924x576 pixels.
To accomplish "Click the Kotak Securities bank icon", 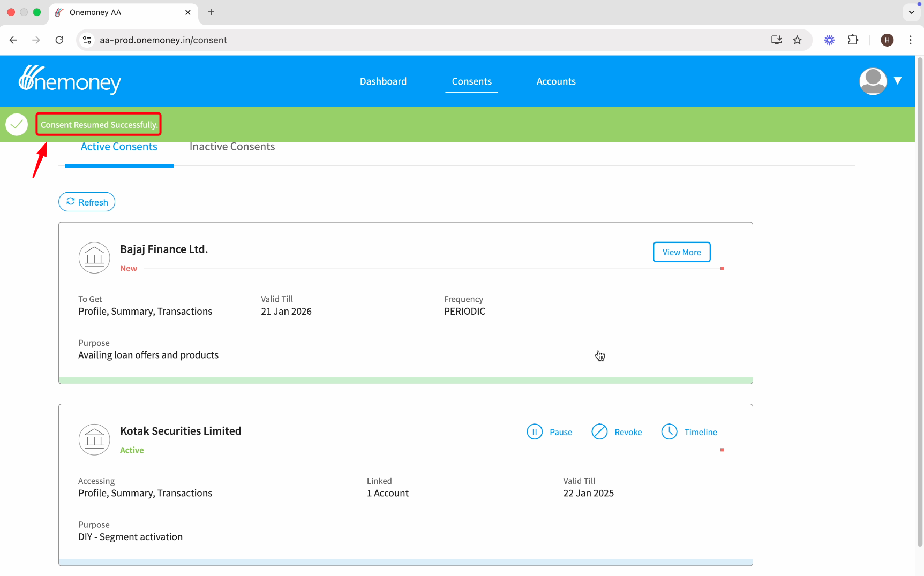I will (94, 439).
